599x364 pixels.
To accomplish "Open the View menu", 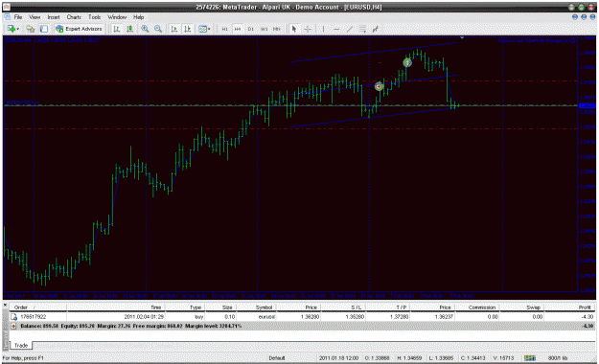I will 35,17.
